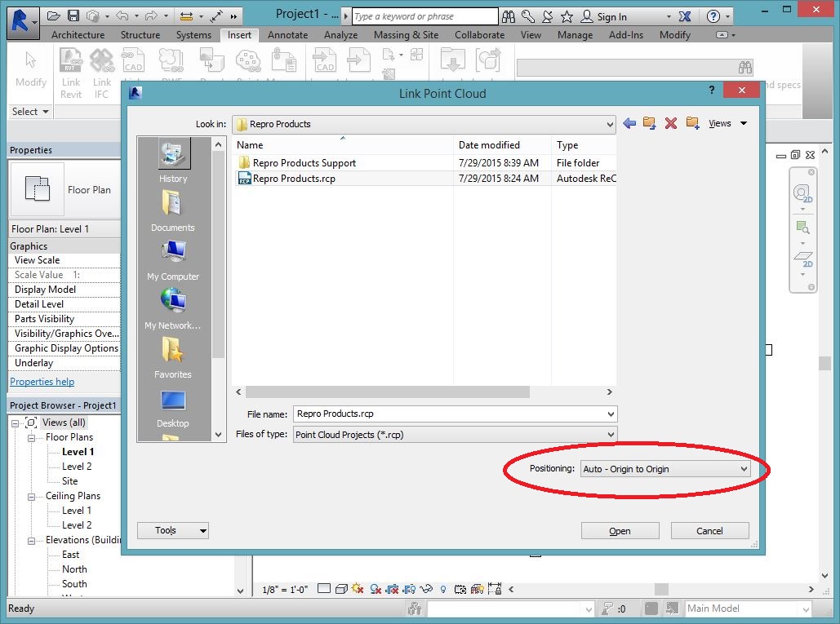Open the Structure ribbon tab
Image resolution: width=840 pixels, height=624 pixels.
(140, 35)
